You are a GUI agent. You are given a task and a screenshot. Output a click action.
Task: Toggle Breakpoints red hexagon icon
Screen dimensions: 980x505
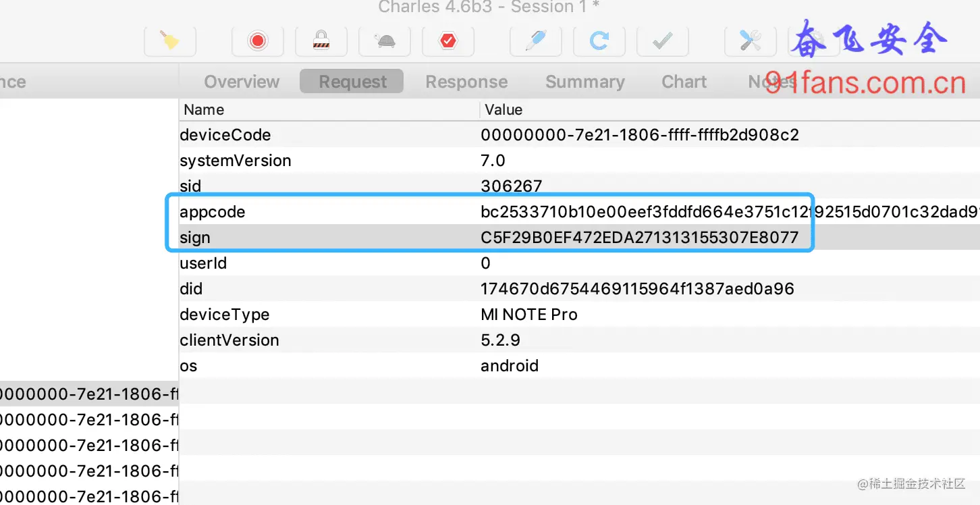[x=447, y=42]
